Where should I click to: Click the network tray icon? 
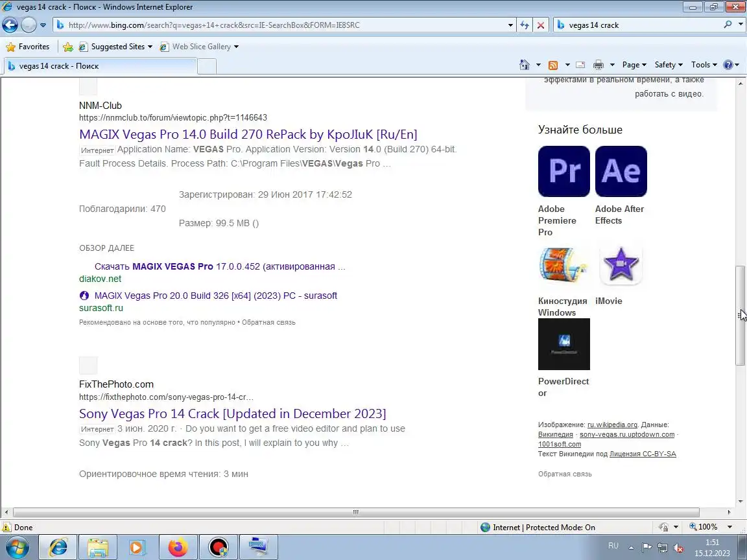point(662,548)
